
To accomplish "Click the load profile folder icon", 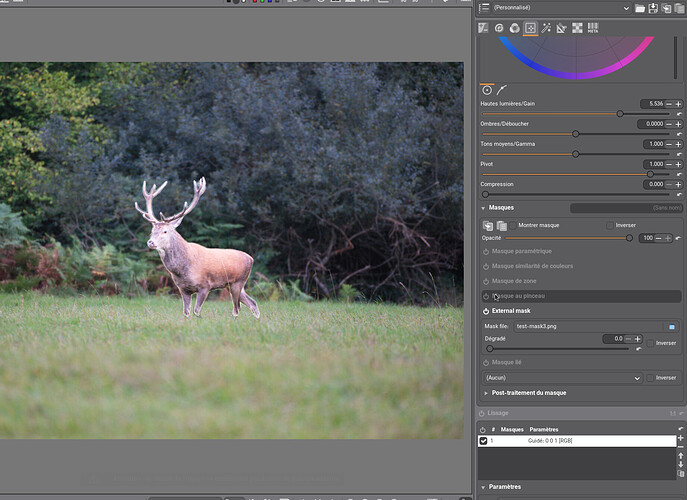I will coord(639,8).
